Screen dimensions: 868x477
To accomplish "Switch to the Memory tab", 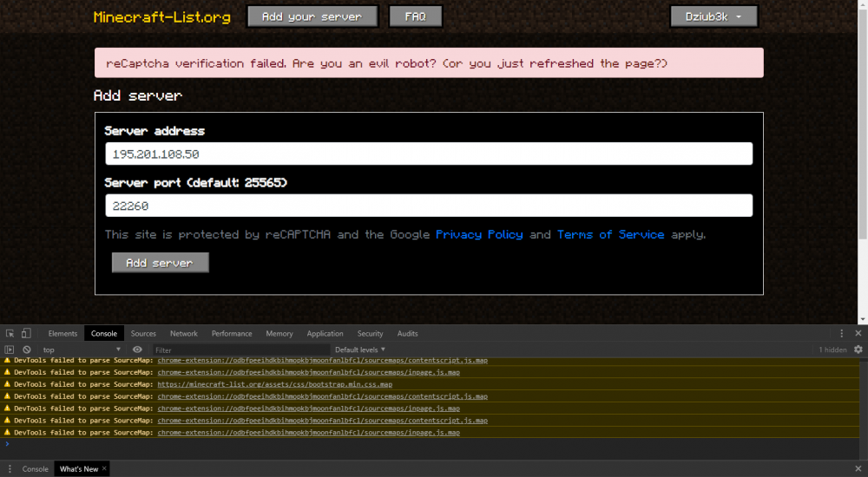I will pos(279,334).
